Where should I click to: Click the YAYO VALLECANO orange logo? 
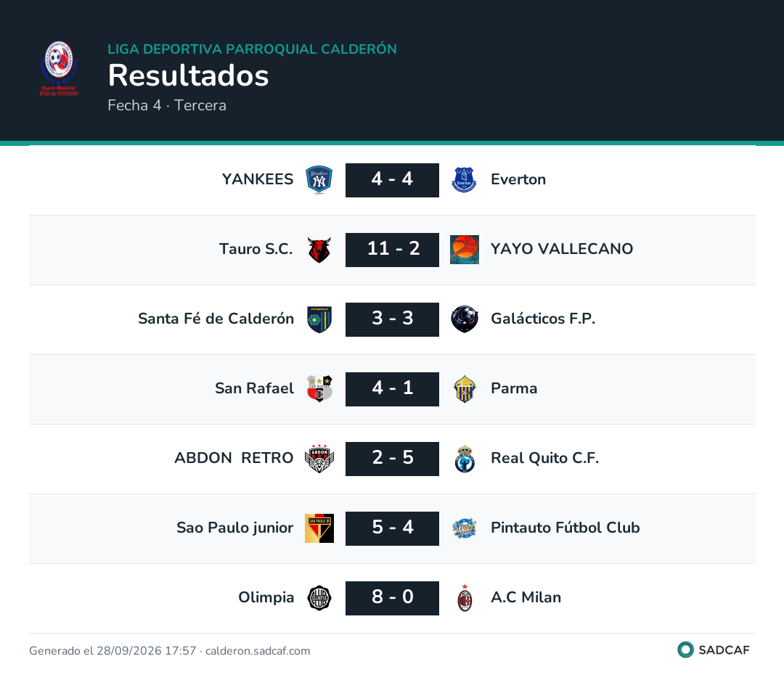pos(464,250)
